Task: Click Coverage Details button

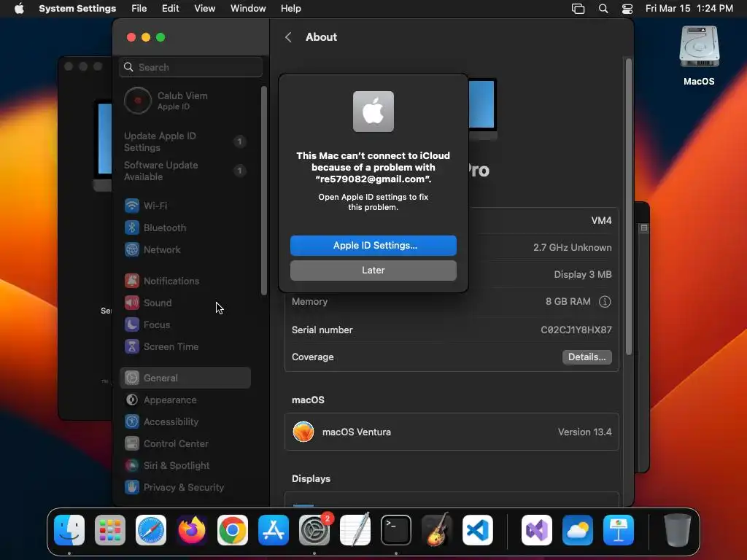Action: (x=587, y=357)
